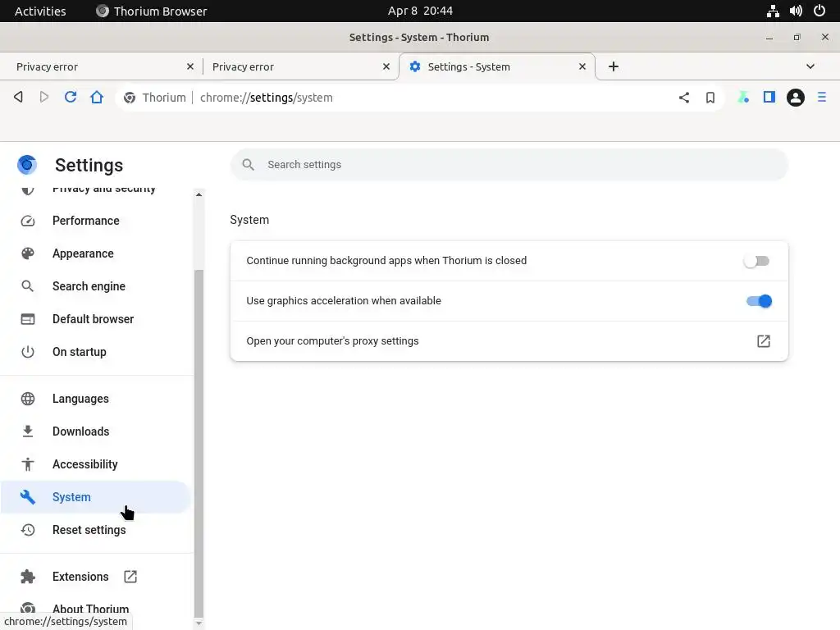The height and width of the screenshot is (630, 840).
Task: Close the Settings - System tab
Action: point(582,66)
